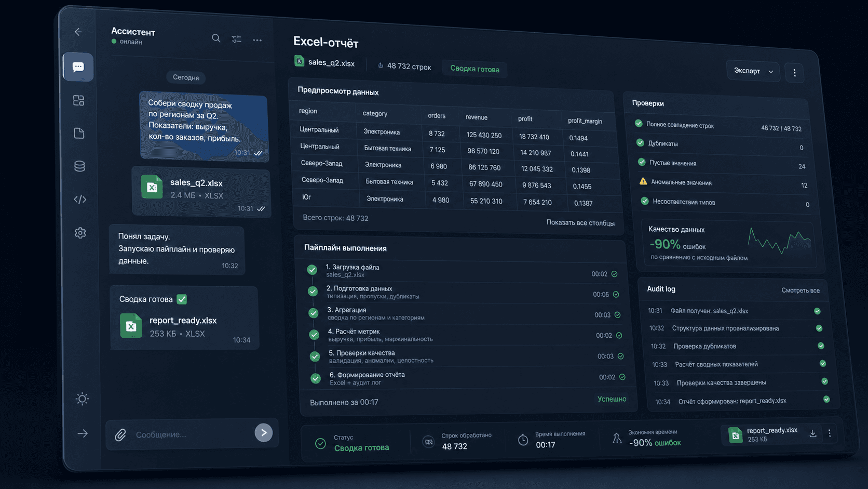Viewport: 868px width, 489px height.
Task: Open sales_q2.xlsx attachment in the chat
Action: tap(201, 191)
